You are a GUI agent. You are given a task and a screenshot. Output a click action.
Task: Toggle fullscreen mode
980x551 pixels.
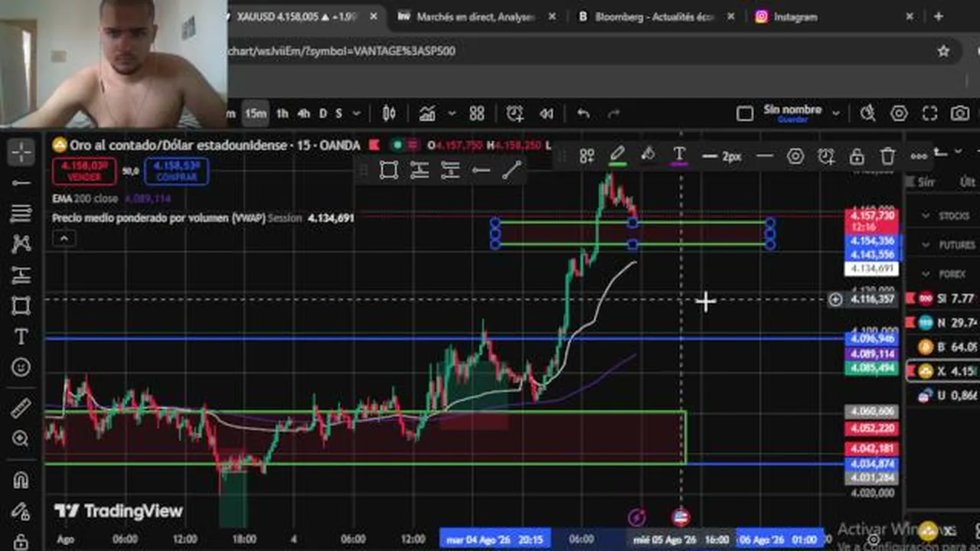(x=929, y=114)
